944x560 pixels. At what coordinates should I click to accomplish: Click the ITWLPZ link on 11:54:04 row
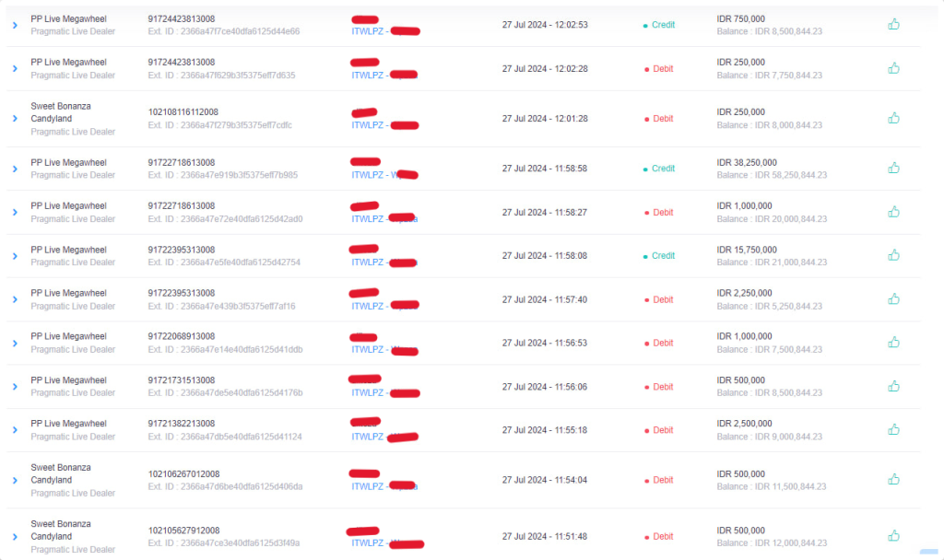368,486
